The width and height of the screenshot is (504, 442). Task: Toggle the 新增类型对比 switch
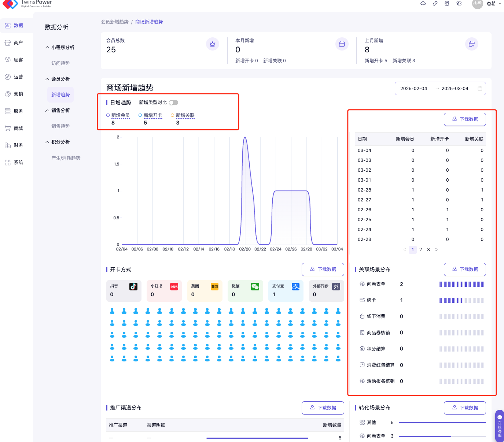tap(173, 103)
